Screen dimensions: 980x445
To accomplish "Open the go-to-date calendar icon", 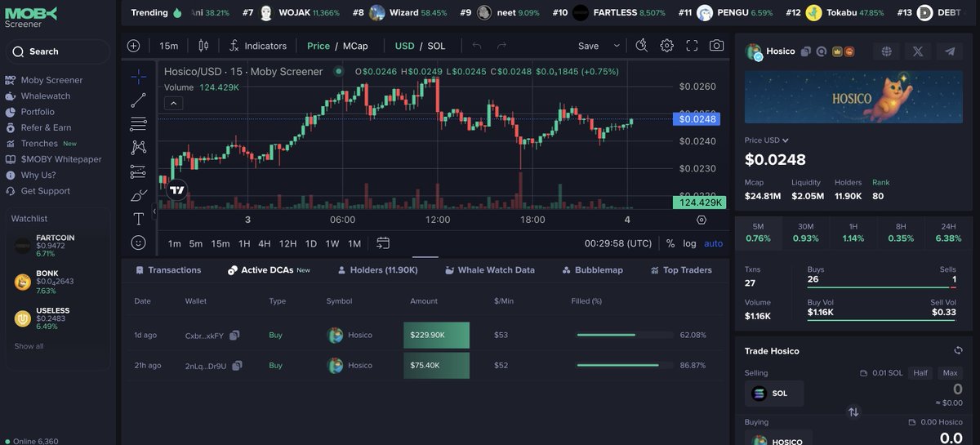I will click(383, 243).
